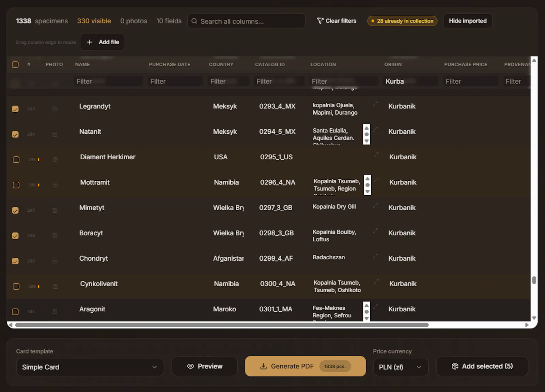Expand the location cell of Cynkolivenit

pos(376,281)
